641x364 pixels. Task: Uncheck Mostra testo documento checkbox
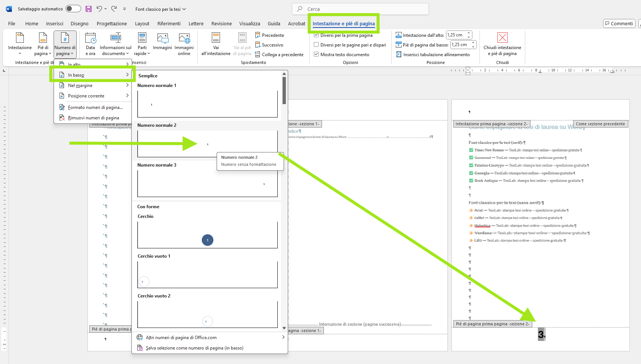[316, 55]
